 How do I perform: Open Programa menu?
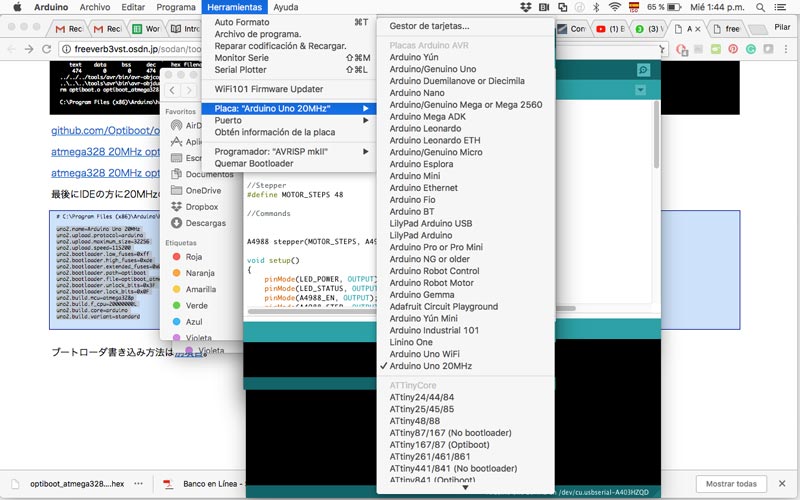(176, 7)
